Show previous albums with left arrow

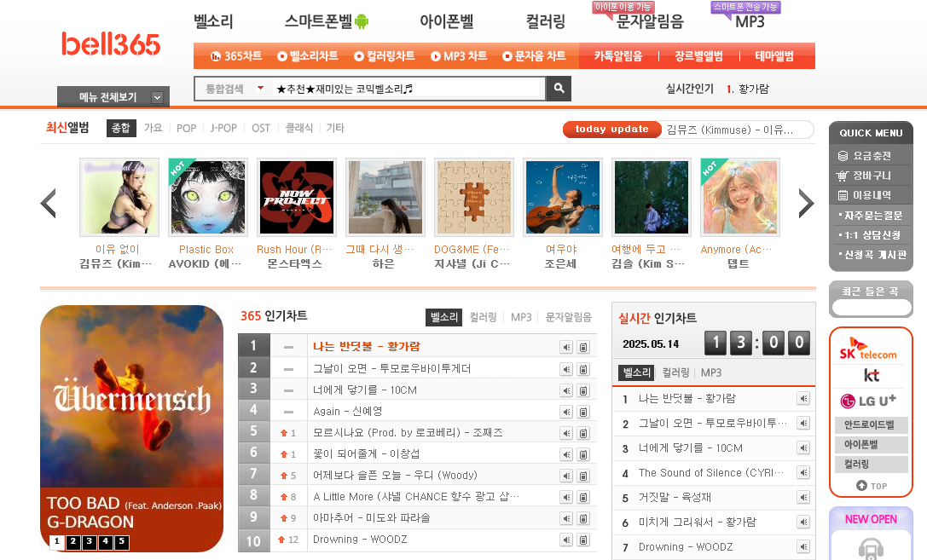coord(49,203)
